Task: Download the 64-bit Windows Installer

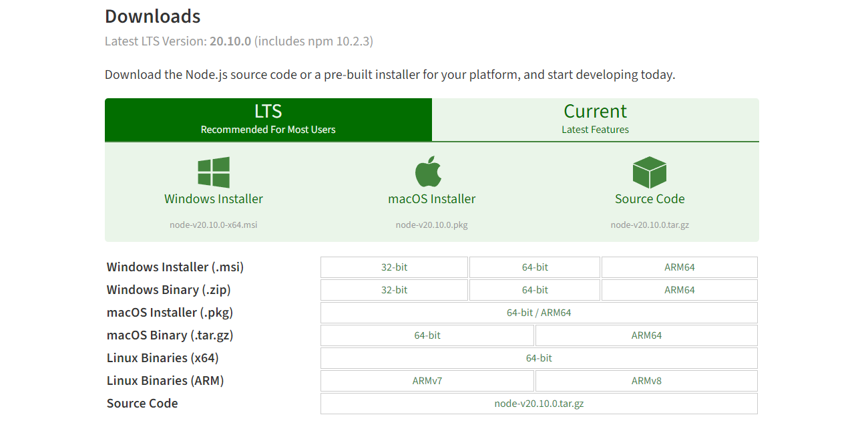Action: pos(535,267)
